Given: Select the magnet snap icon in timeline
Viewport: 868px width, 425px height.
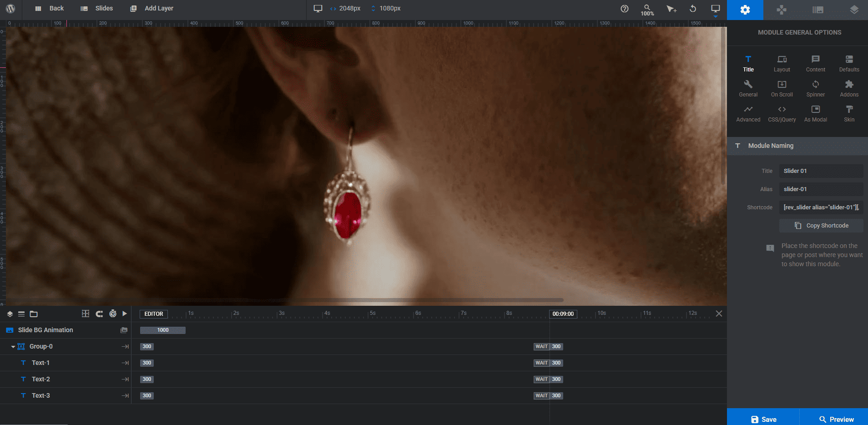Looking at the screenshot, I should pyautogui.click(x=99, y=314).
